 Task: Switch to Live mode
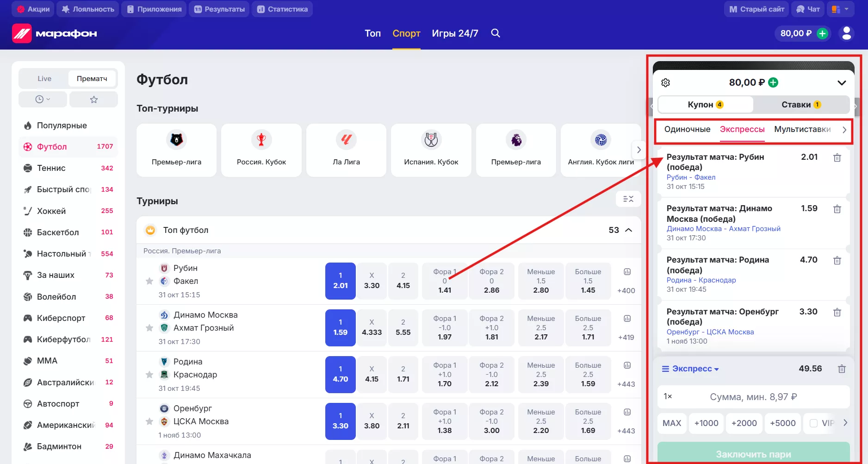point(44,79)
